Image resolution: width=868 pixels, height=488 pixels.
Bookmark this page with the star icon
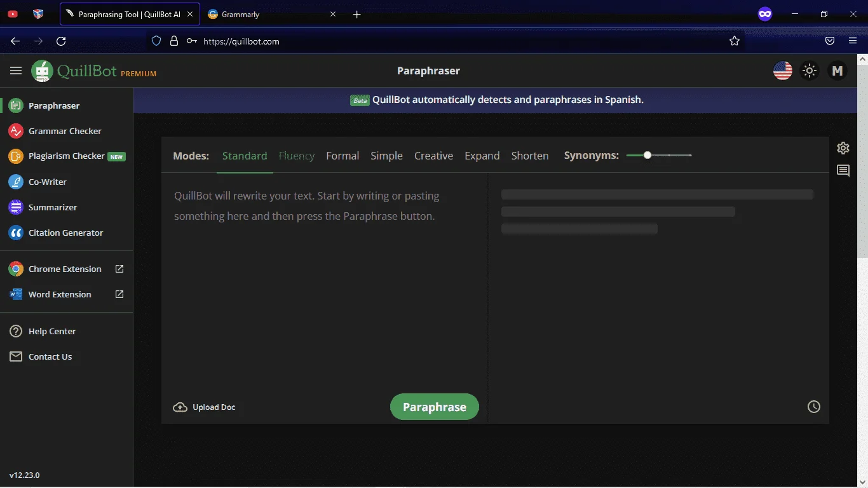(735, 41)
